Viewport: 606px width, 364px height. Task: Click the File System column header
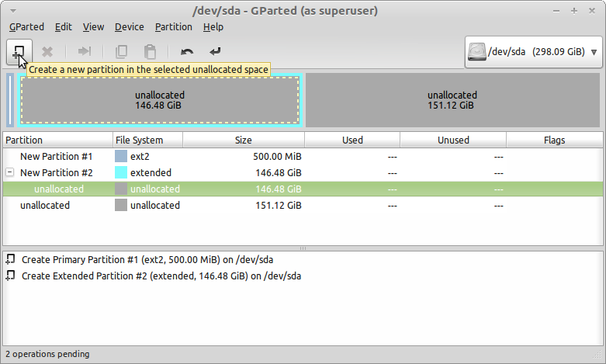pos(147,140)
